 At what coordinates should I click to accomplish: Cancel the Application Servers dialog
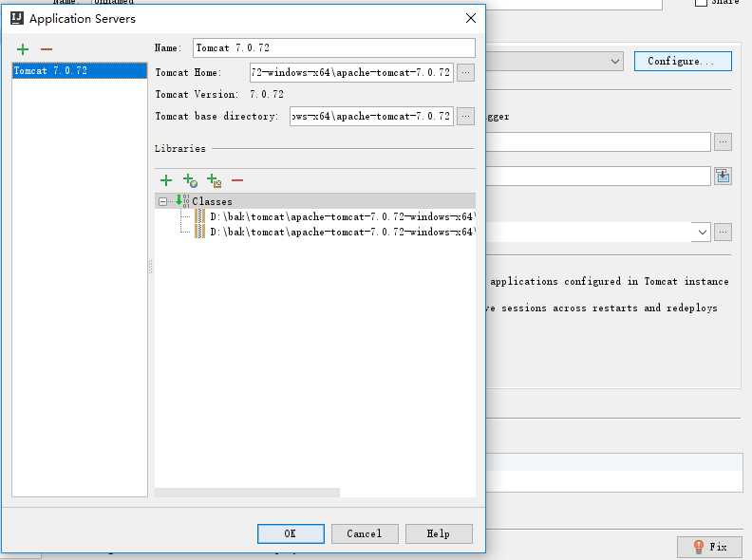(x=365, y=533)
